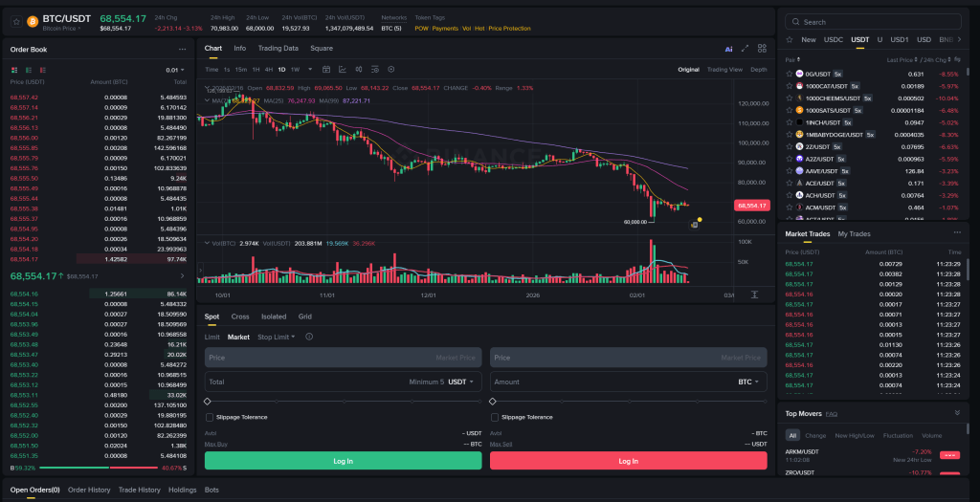
Task: Focus the pairs Search field
Action: [x=873, y=22]
